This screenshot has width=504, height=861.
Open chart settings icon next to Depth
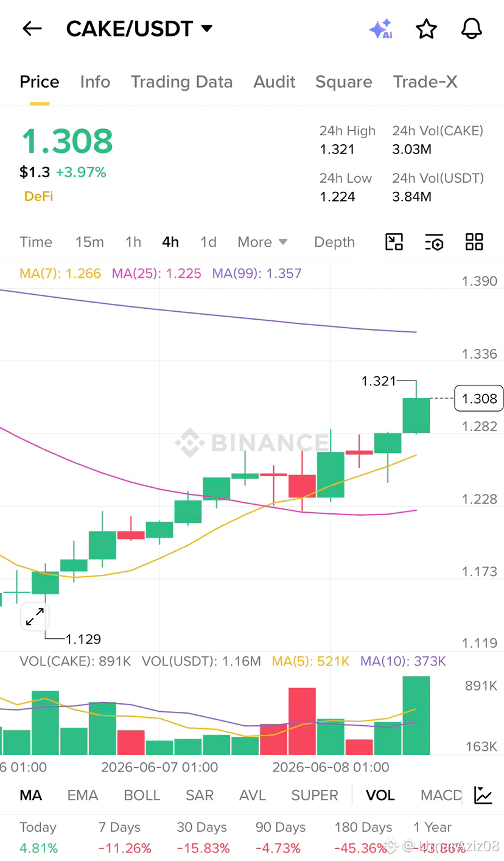[x=434, y=242]
